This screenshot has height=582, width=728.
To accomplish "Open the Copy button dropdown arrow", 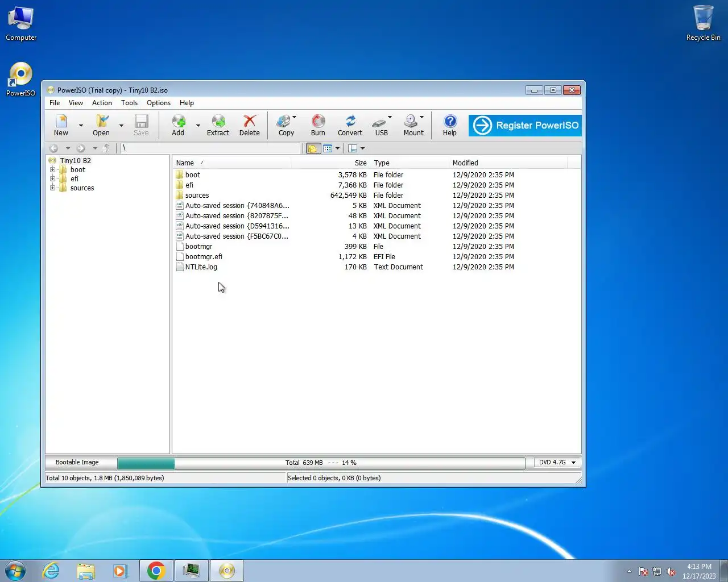I will click(x=295, y=117).
